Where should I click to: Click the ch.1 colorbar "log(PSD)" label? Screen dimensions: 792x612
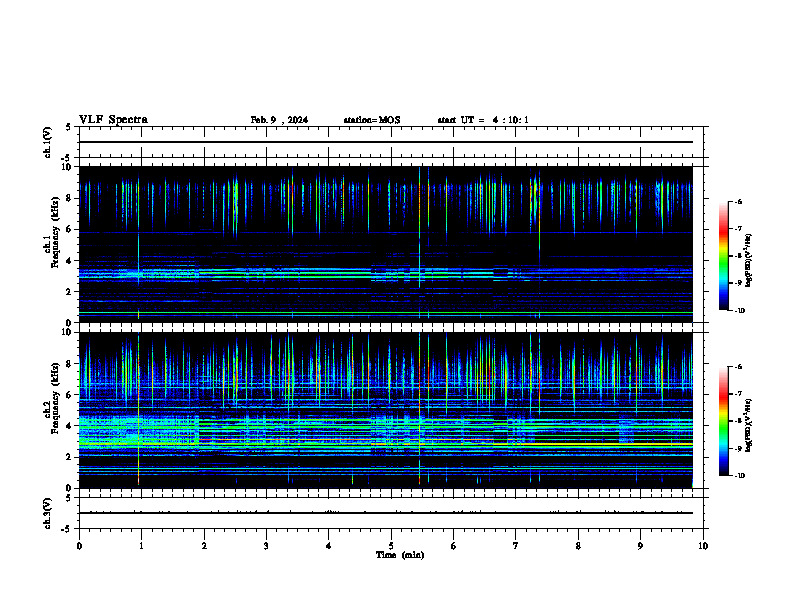pyautogui.click(x=748, y=261)
